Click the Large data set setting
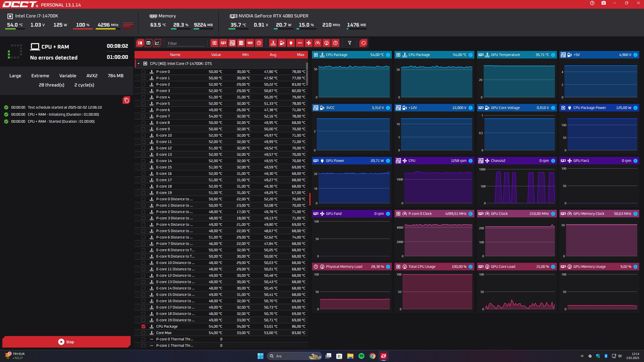 click(15, 76)
